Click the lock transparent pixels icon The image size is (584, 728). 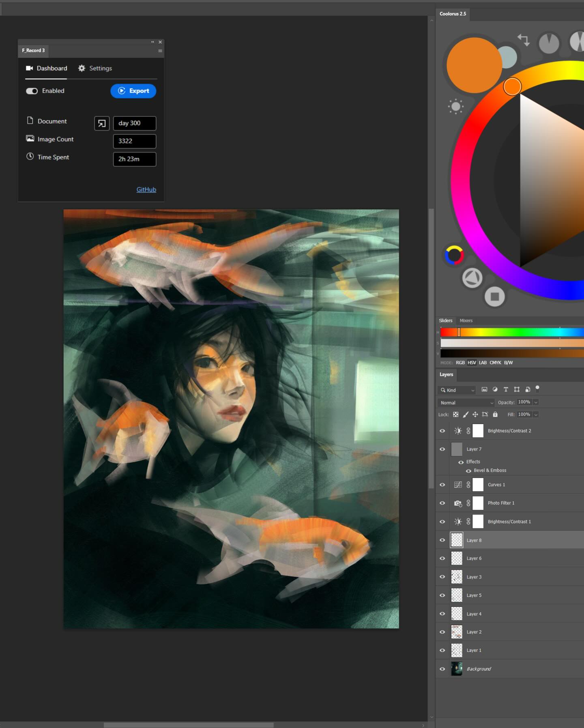tap(455, 414)
